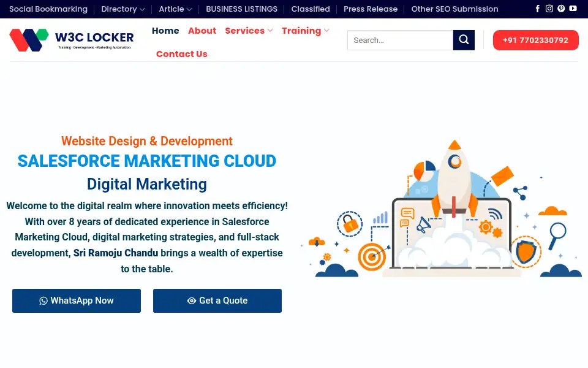Open Social Bookmarking link

click(x=48, y=9)
